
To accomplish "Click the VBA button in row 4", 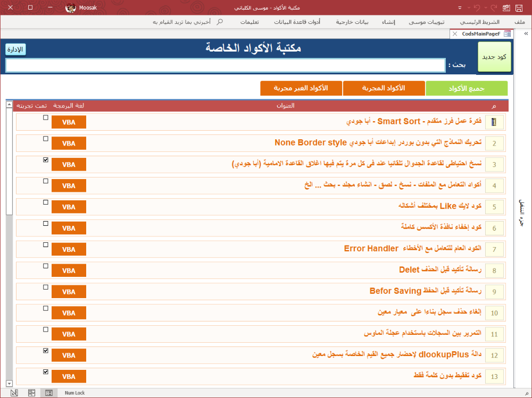I will tap(69, 186).
